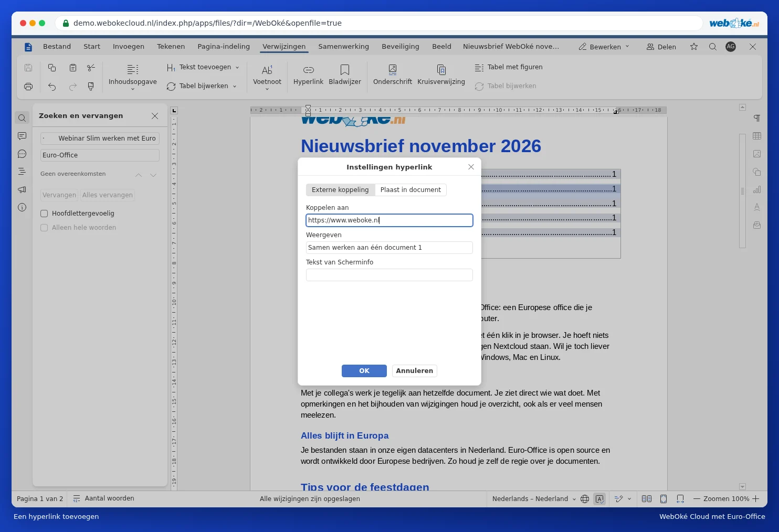Click the print icon in toolbar

(x=28, y=87)
